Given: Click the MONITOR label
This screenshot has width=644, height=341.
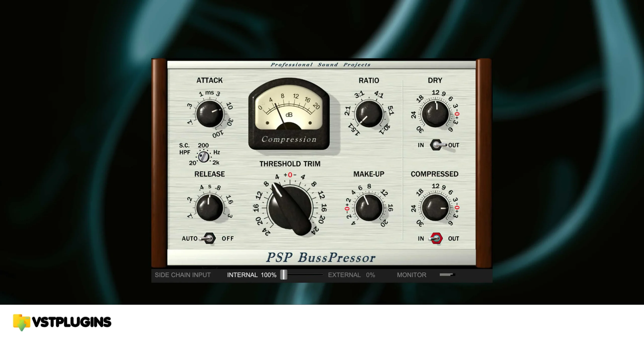Looking at the screenshot, I should pyautogui.click(x=412, y=275).
